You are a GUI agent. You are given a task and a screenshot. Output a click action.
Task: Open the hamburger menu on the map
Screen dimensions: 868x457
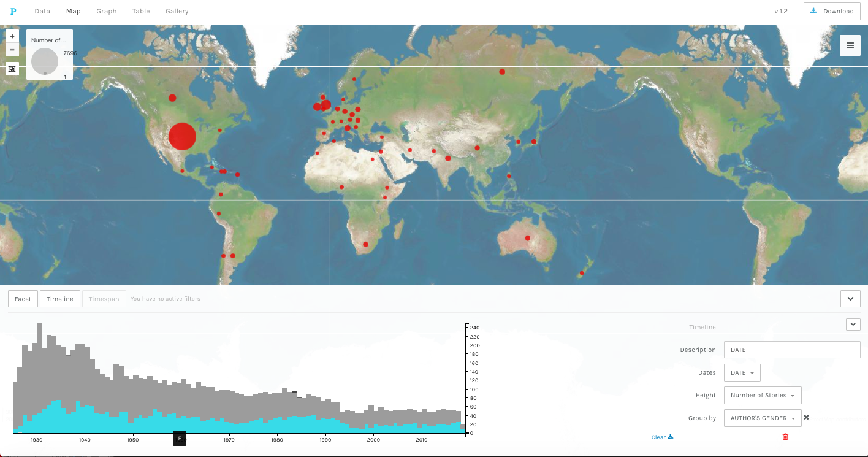pos(850,45)
